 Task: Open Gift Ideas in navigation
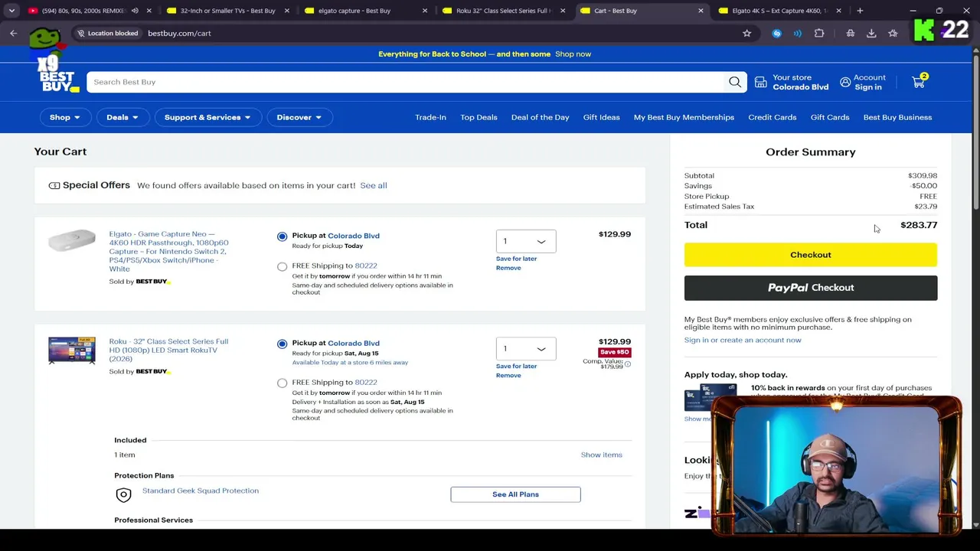[x=601, y=117]
